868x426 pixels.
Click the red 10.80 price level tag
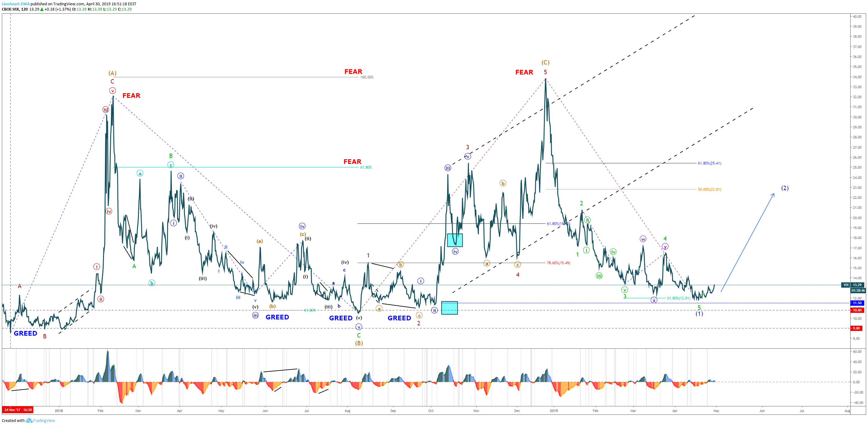pyautogui.click(x=857, y=310)
